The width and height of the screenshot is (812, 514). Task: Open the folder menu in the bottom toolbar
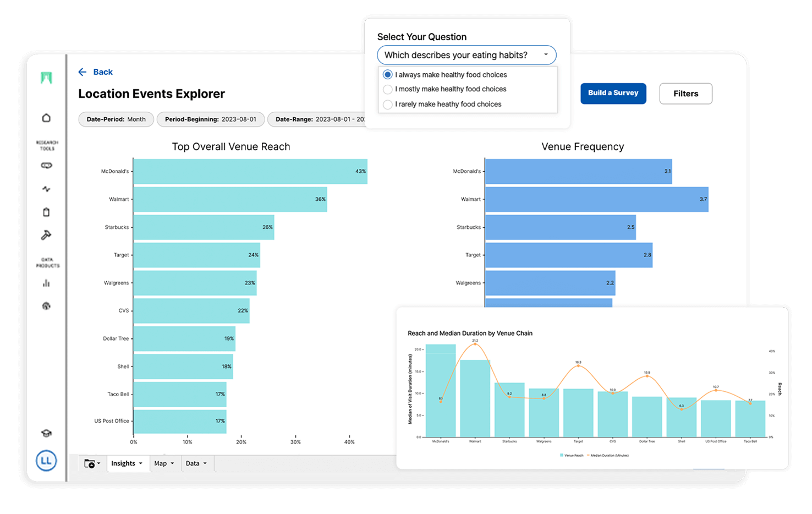click(92, 464)
